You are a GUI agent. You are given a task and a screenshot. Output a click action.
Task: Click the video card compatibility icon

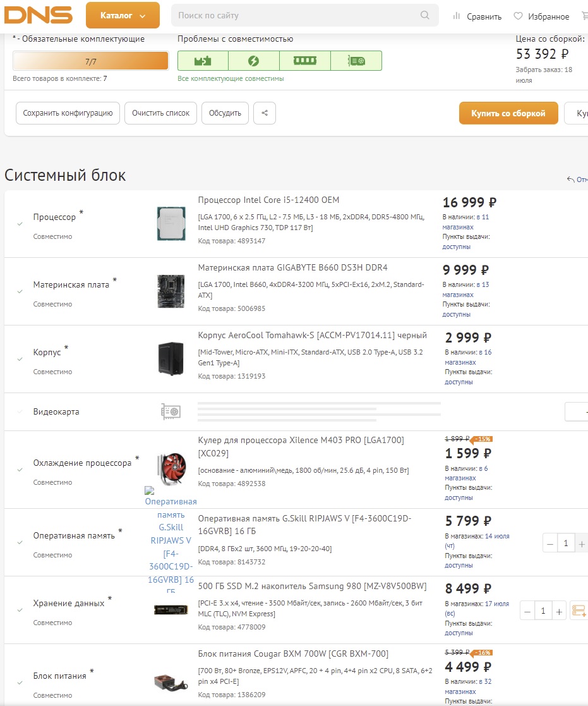point(356,61)
